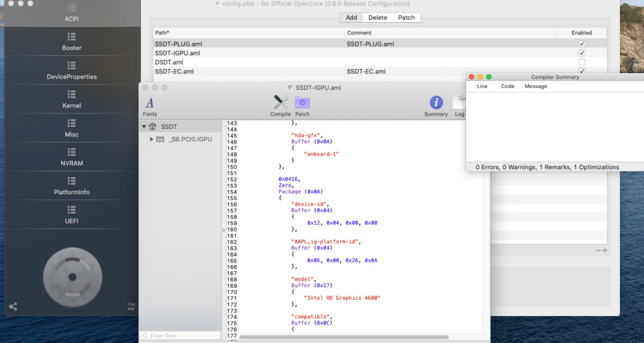Enable the DSDT.aml checkbox

tap(582, 62)
